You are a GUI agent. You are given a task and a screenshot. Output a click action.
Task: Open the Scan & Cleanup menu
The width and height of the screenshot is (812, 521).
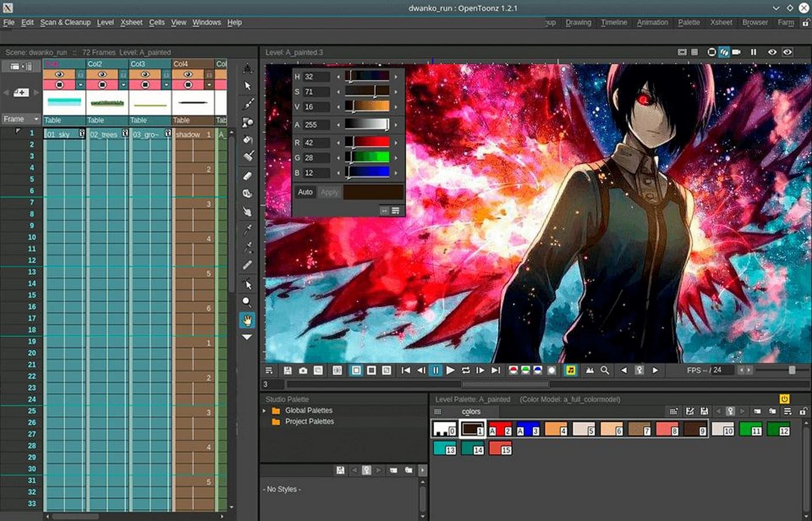click(65, 22)
